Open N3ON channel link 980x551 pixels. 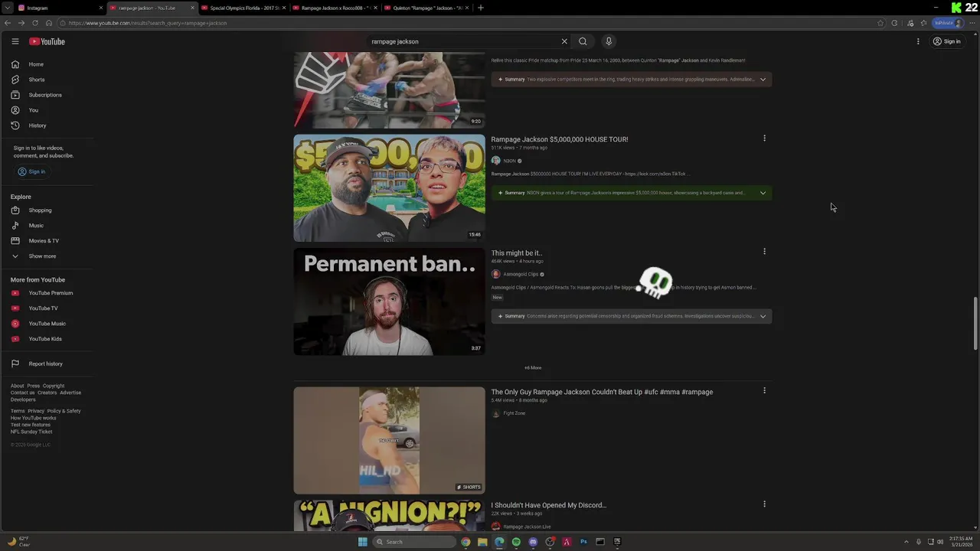[509, 161]
